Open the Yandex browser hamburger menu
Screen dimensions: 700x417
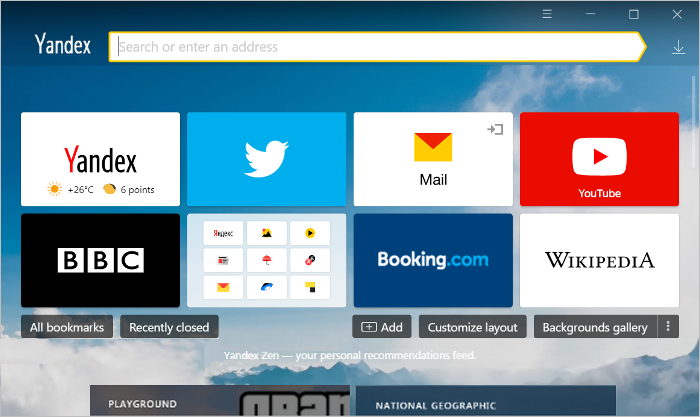[547, 14]
